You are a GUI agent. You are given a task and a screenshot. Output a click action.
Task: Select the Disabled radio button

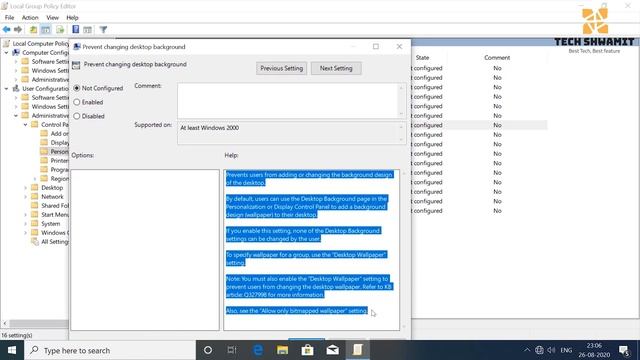(x=77, y=116)
